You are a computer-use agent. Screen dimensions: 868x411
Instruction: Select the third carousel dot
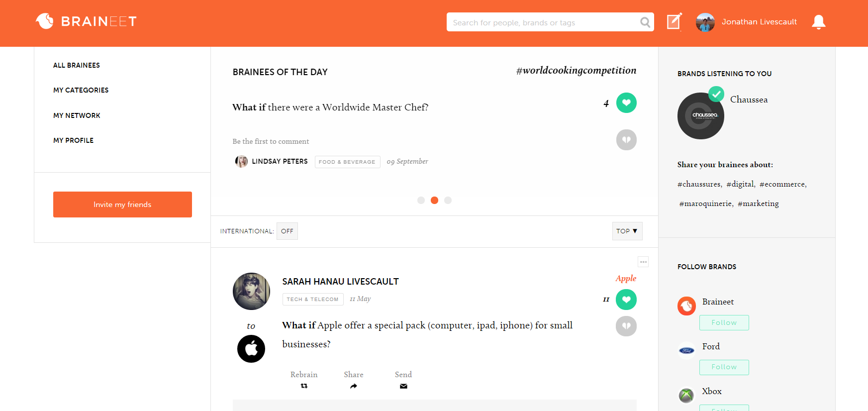point(448,200)
